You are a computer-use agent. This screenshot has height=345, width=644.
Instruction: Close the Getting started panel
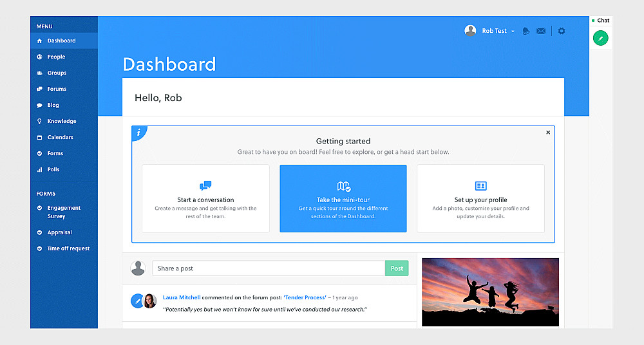click(548, 132)
